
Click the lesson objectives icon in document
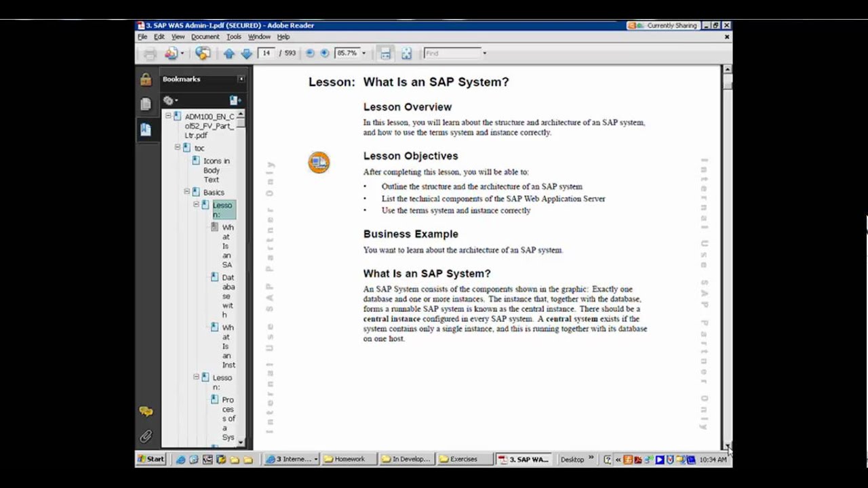[x=319, y=162]
